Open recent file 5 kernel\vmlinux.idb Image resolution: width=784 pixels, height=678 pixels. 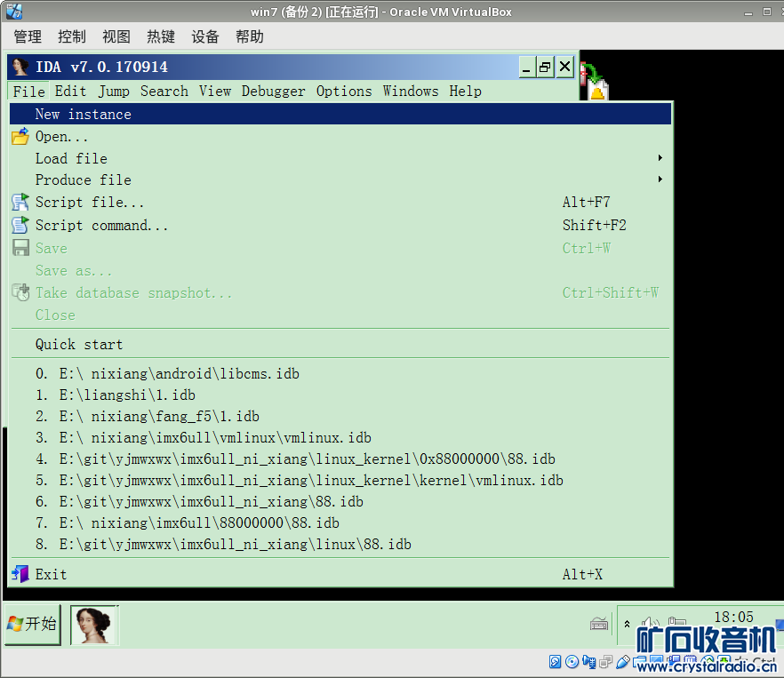coord(340,480)
